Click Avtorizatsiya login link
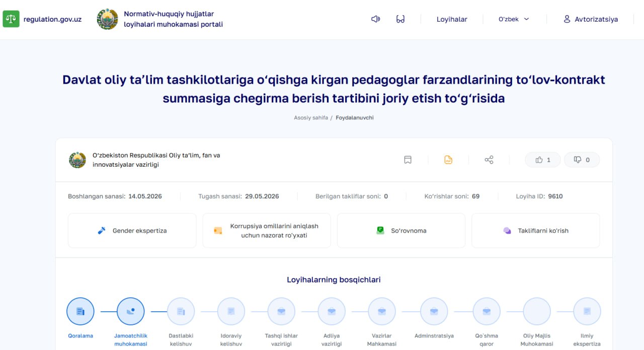The image size is (644, 350). pyautogui.click(x=596, y=19)
